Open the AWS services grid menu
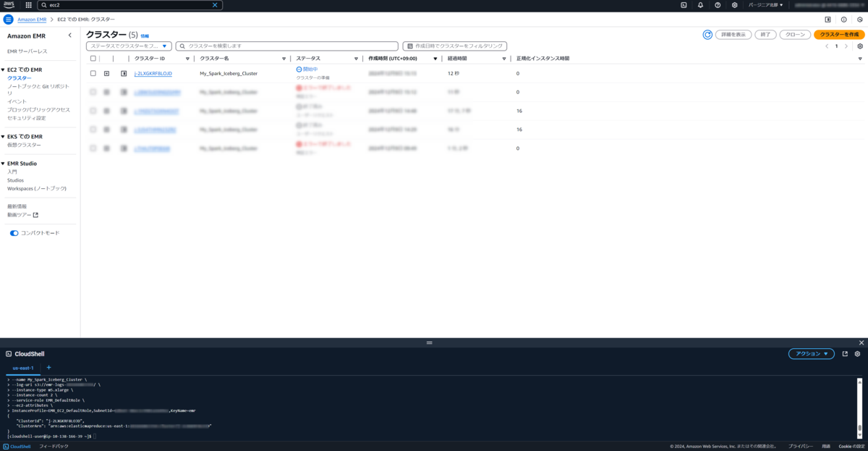The height and width of the screenshot is (451, 868). tap(28, 5)
